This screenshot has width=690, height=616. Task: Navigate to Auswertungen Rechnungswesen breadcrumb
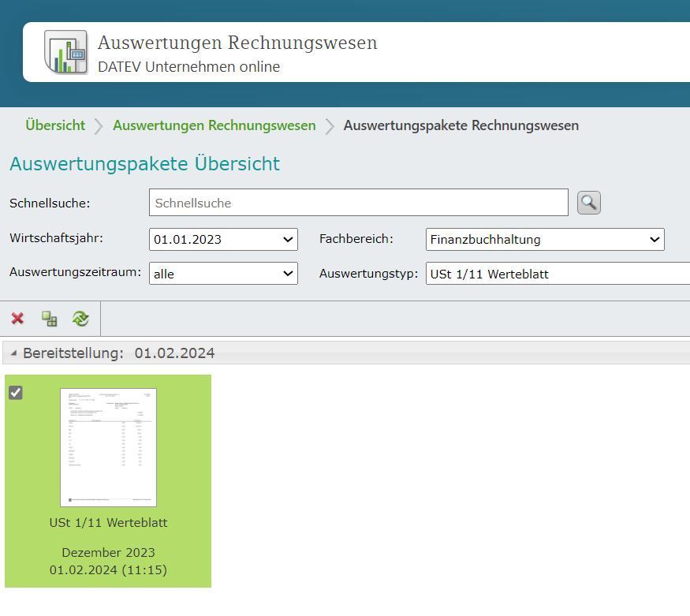click(x=214, y=125)
